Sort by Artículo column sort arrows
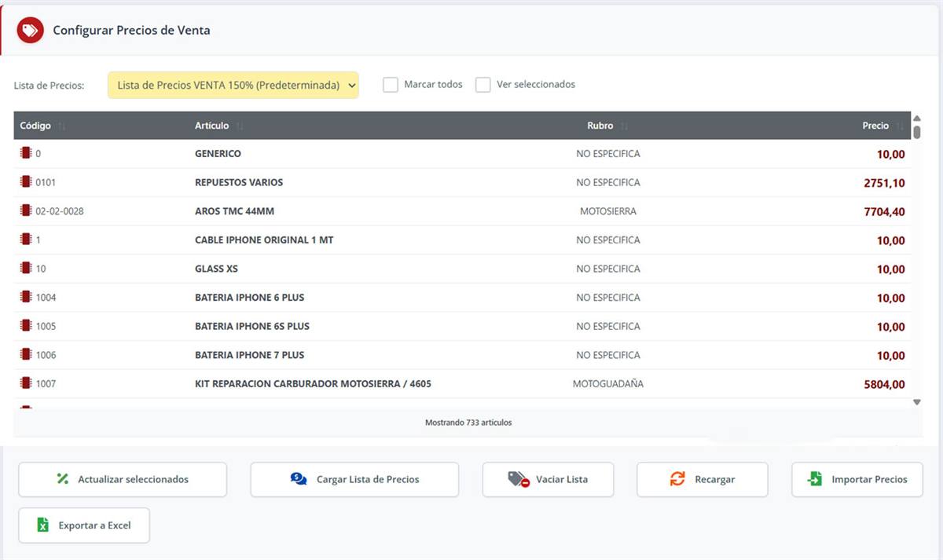This screenshot has height=560, width=943. tap(240, 126)
